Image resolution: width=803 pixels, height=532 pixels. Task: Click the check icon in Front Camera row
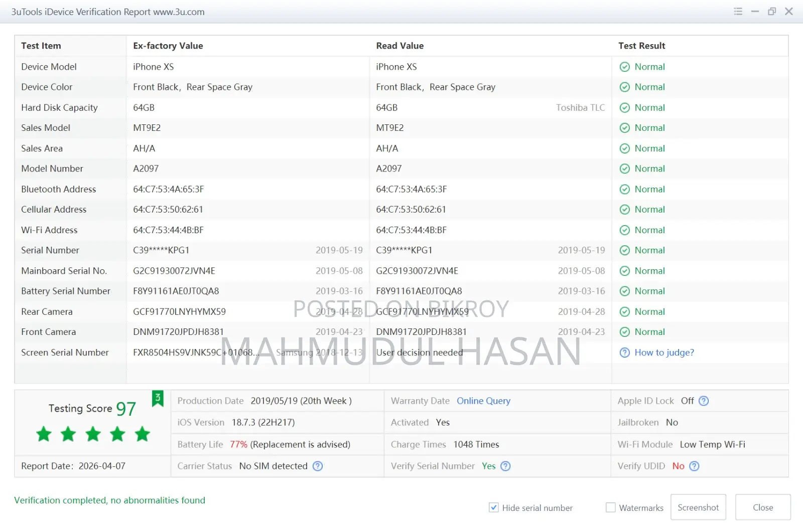[x=624, y=332]
